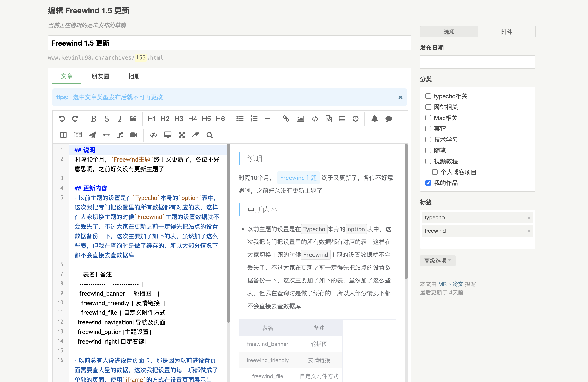Insert an unordered bullet list
The width and height of the screenshot is (588, 382).
coord(240,119)
